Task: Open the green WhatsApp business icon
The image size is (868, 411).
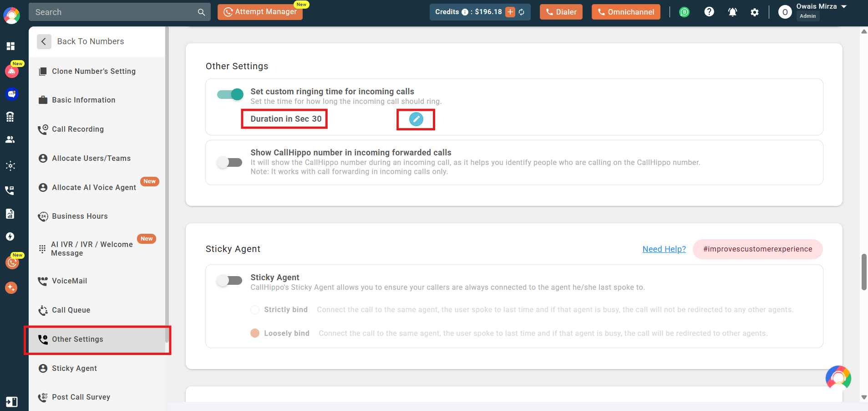Action: 684,12
